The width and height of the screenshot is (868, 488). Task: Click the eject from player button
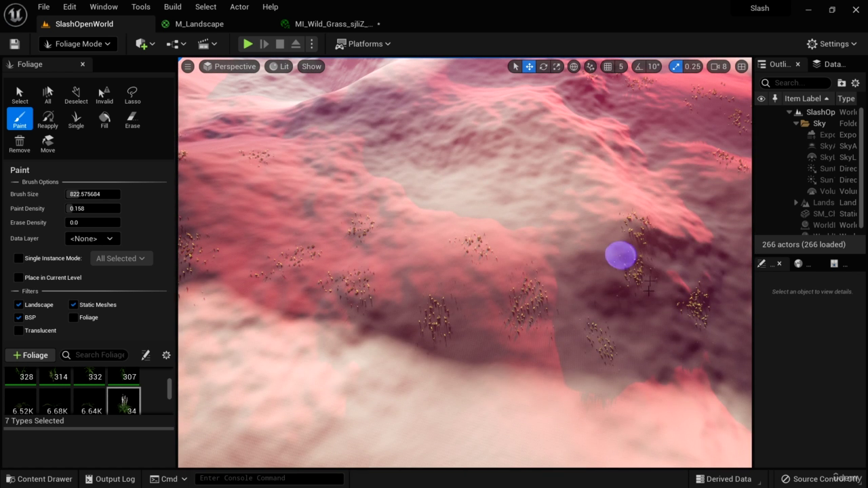click(x=296, y=44)
